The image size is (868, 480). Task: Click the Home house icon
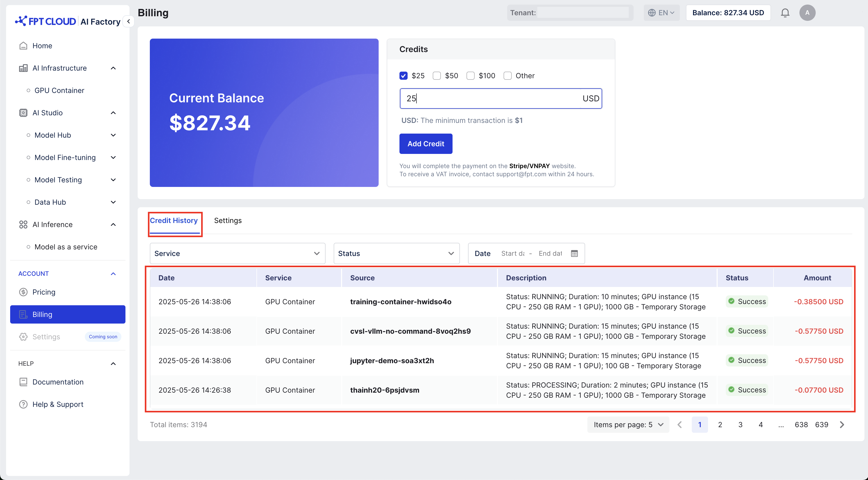click(23, 45)
